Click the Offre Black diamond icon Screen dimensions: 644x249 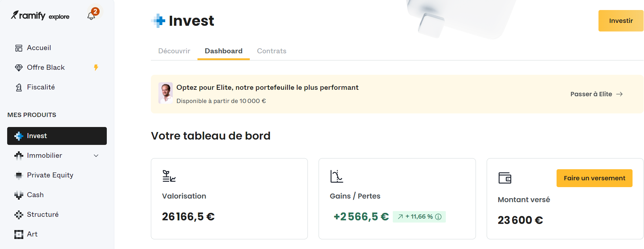click(19, 68)
